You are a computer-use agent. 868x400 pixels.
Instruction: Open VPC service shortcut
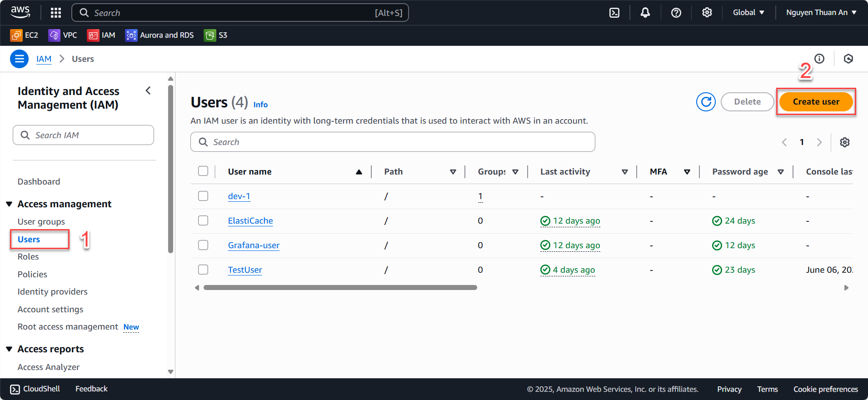(63, 35)
